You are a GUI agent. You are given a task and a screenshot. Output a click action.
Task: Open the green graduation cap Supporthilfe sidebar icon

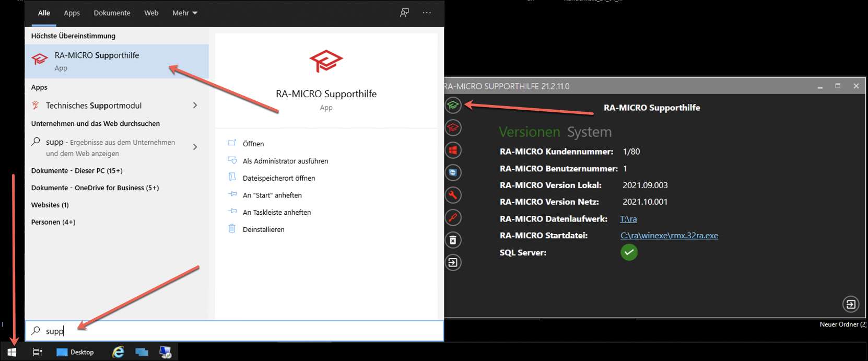tap(453, 106)
